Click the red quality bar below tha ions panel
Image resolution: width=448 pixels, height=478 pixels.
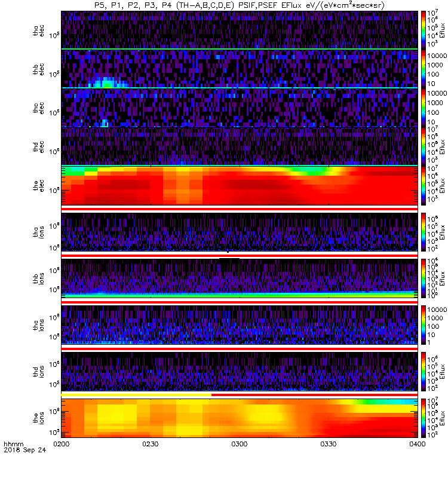click(x=240, y=255)
